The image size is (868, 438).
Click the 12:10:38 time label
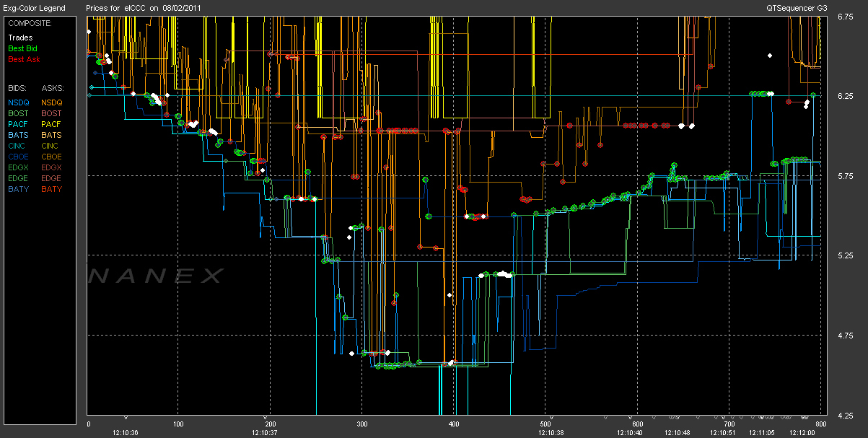(x=551, y=432)
